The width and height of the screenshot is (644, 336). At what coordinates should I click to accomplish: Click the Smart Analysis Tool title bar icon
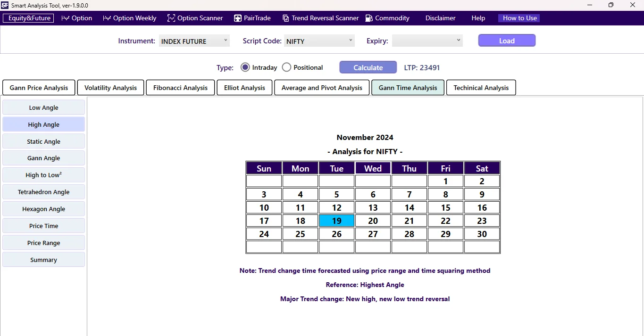coord(5,5)
